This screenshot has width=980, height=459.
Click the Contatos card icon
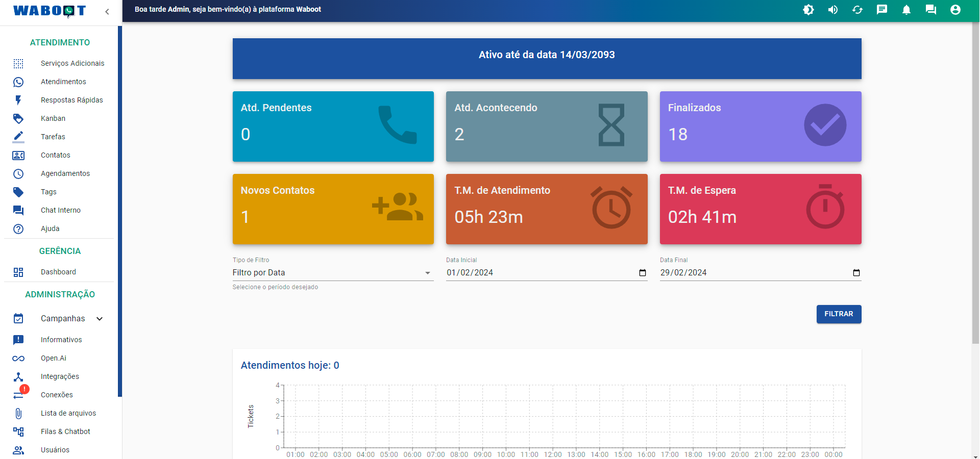click(x=18, y=155)
